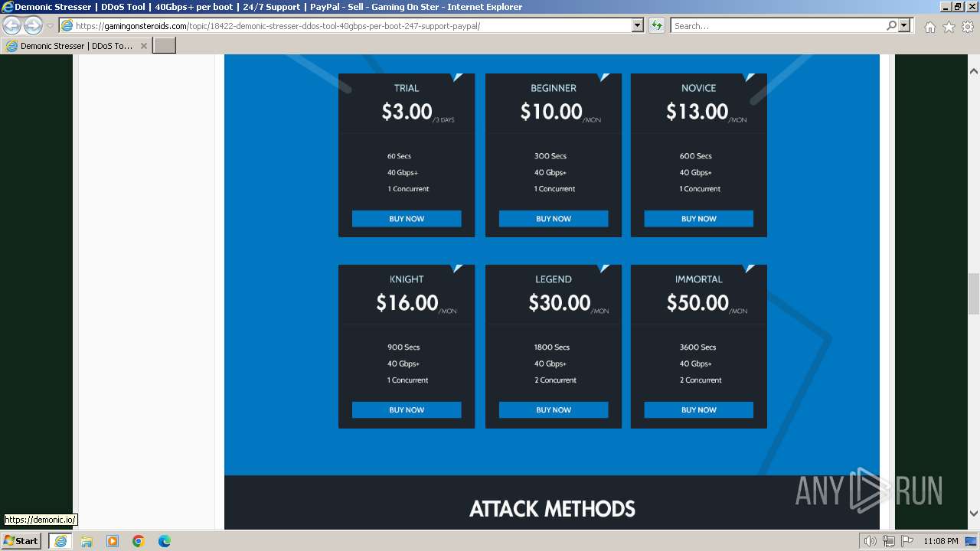The height and width of the screenshot is (551, 980).
Task: Click the network tray icon
Action: [889, 541]
